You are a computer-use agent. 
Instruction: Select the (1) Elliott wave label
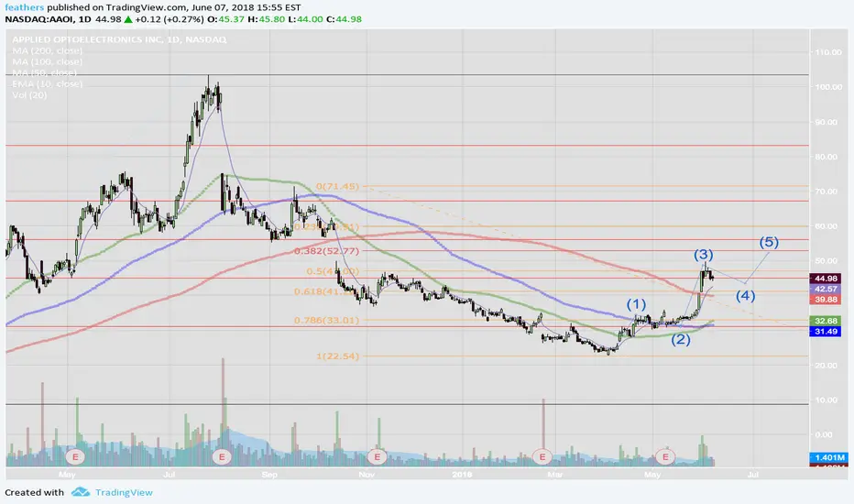click(636, 303)
